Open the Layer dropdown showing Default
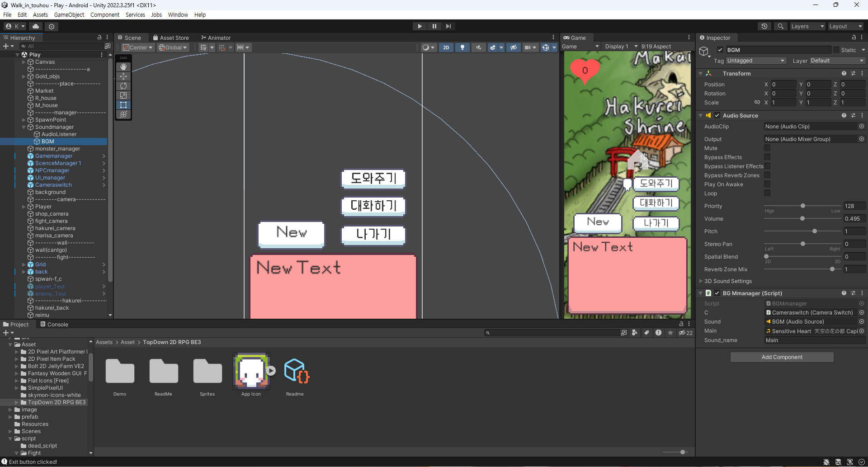868x467 pixels. pos(837,61)
